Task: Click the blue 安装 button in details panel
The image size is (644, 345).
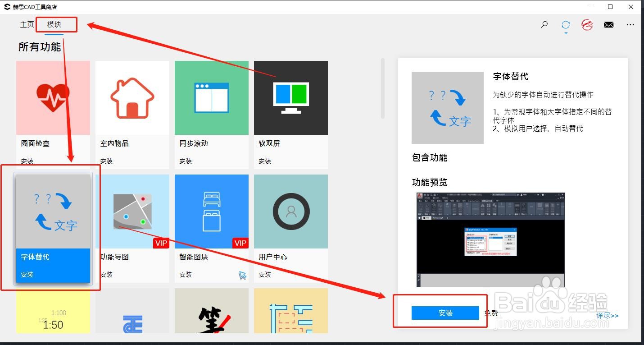Action: pos(445,313)
